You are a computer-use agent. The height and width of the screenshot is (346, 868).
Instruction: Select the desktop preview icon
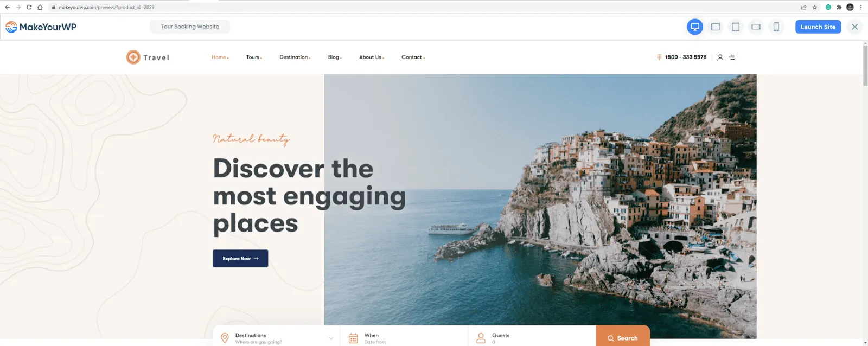tap(695, 27)
